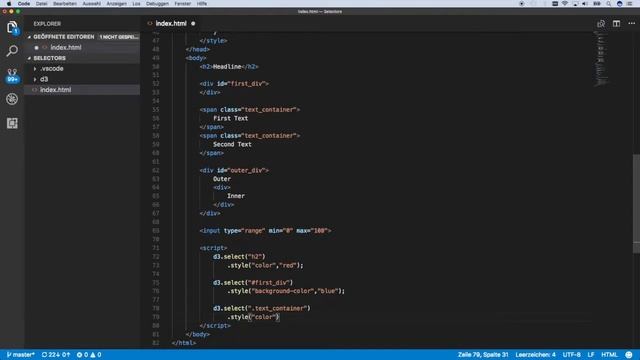Screen dimensions: 640x360
Task: Open the Debug view in the activity bar
Action: click(x=12, y=99)
